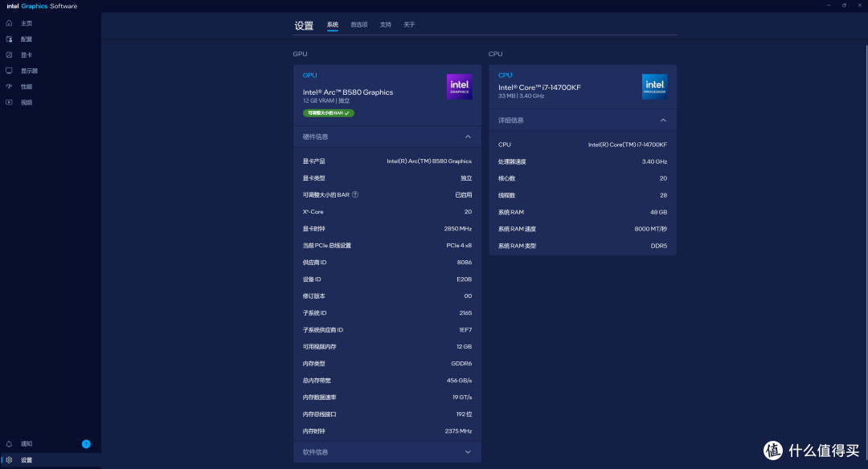Collapse the CPU 详细信息 section

point(663,120)
